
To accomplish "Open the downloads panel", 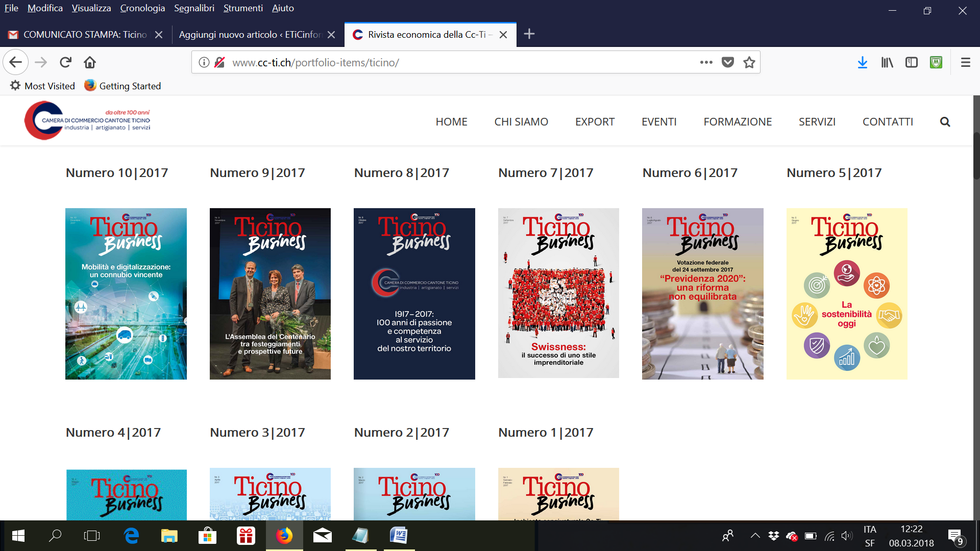I will 863,62.
